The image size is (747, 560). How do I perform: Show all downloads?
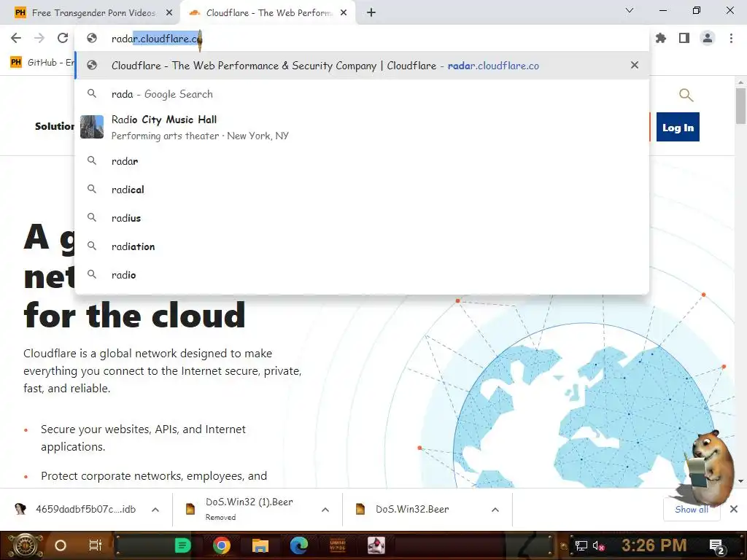(x=692, y=510)
